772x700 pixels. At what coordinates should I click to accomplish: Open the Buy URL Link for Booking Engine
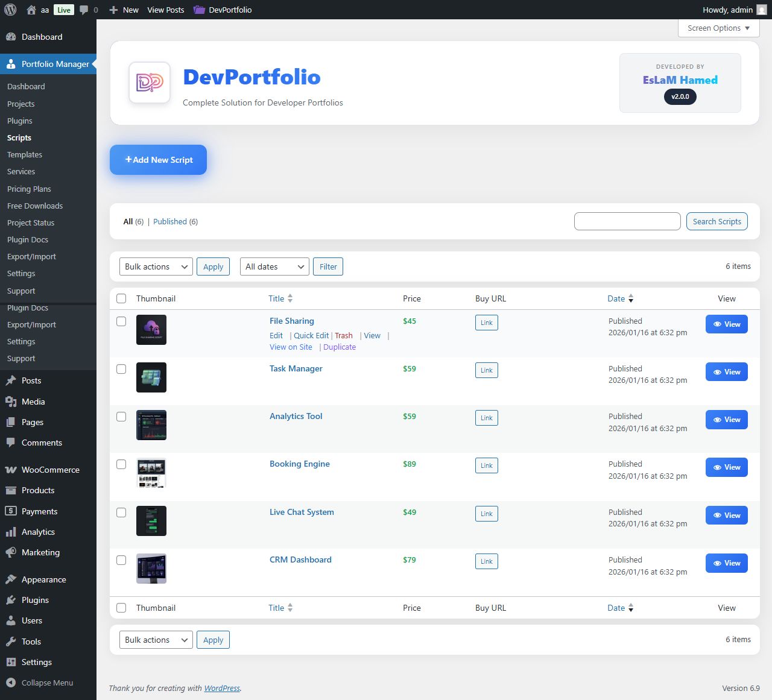(x=487, y=465)
